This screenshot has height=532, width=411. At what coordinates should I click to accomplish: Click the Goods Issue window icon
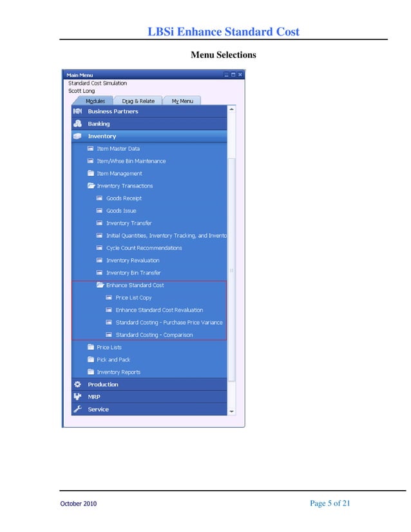click(x=99, y=211)
